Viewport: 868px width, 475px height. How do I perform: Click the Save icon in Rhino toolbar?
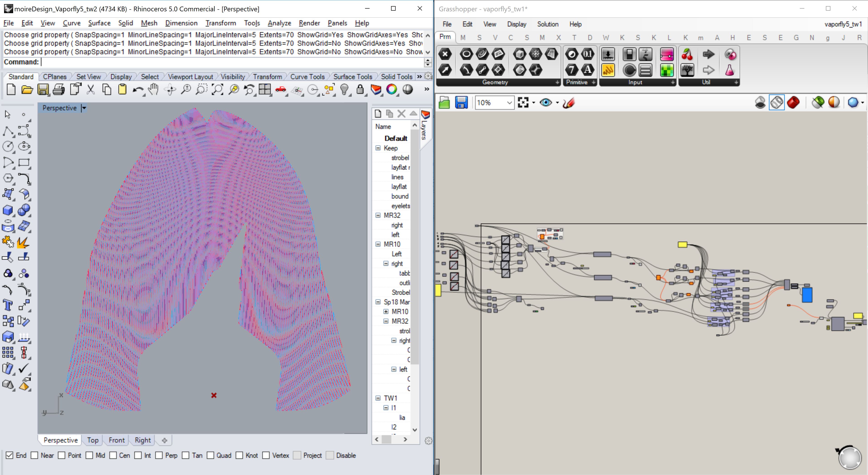coord(43,90)
